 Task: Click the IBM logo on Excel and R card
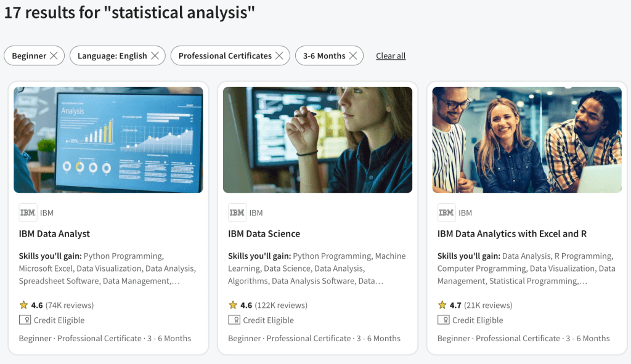[x=446, y=213]
